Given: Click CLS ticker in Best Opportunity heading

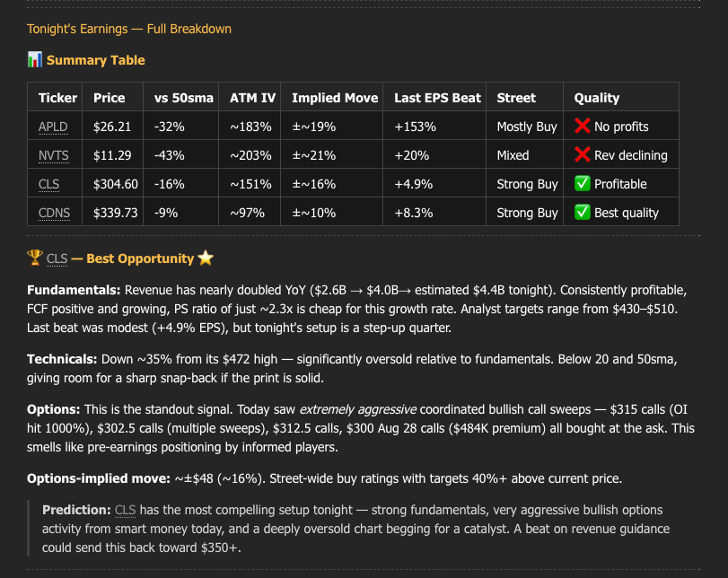Looking at the screenshot, I should [x=57, y=258].
